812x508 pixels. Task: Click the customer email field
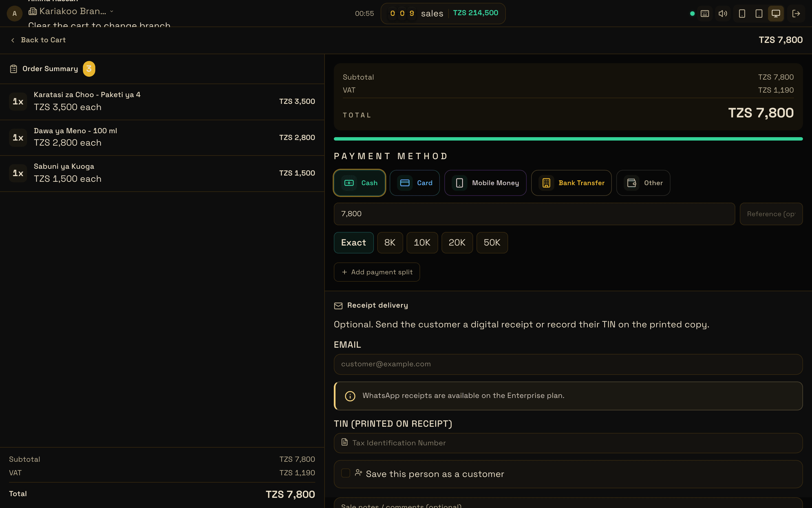(x=568, y=364)
